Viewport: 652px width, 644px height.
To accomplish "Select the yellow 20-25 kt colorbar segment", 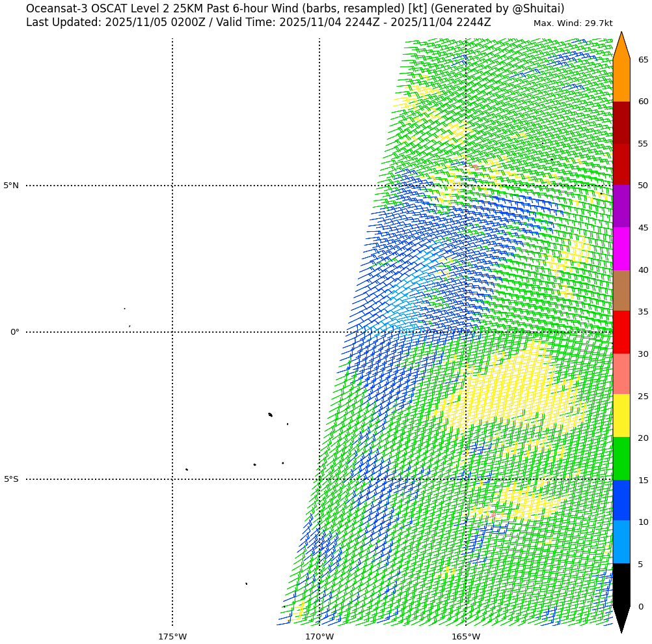I will click(x=621, y=416).
